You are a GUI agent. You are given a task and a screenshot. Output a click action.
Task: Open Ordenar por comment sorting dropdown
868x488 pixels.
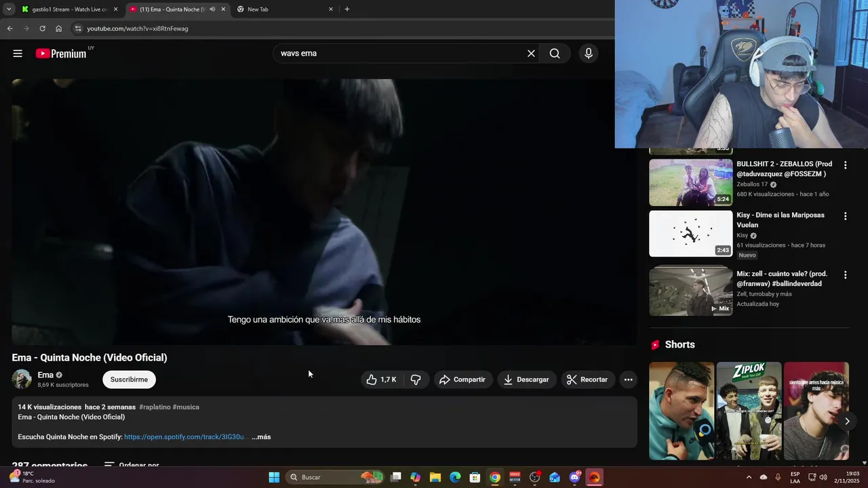tap(132, 466)
